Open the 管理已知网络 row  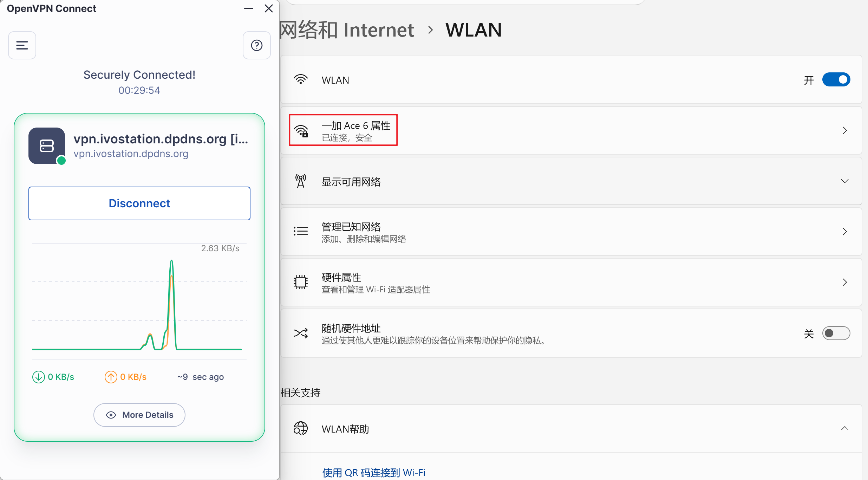click(x=571, y=232)
